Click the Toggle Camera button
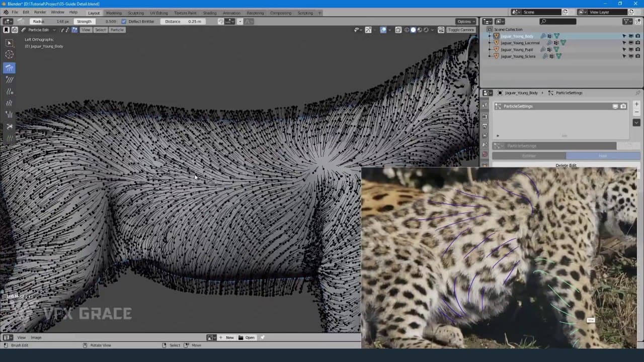 [460, 30]
